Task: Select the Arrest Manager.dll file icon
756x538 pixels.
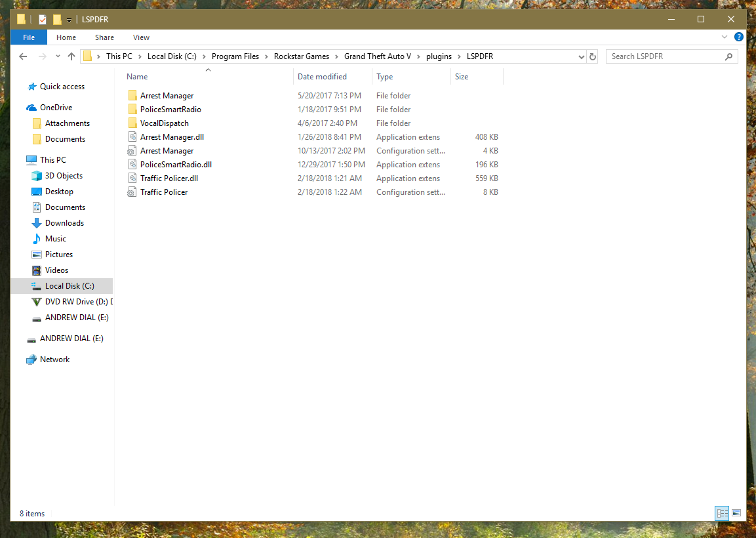Action: (x=132, y=137)
